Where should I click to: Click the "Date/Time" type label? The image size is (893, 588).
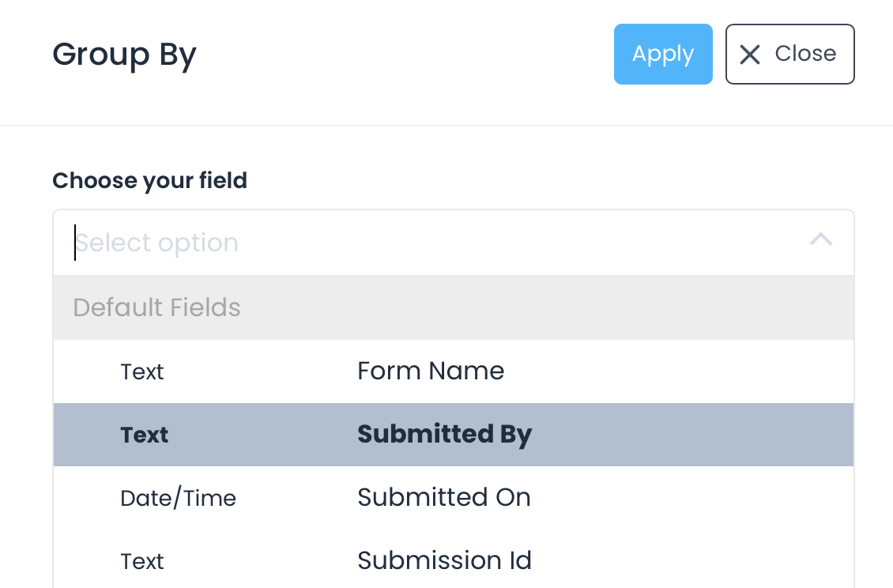pos(178,498)
